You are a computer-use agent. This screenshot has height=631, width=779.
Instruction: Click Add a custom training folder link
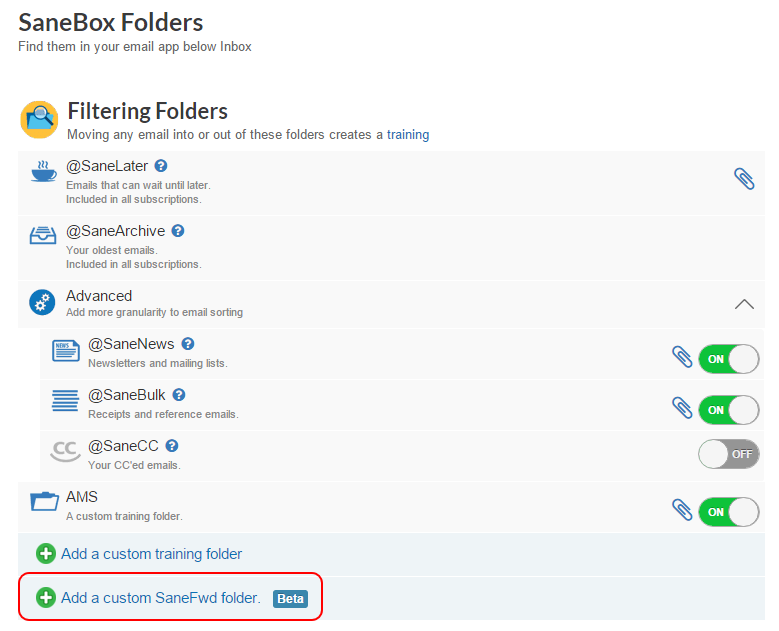[x=152, y=553]
